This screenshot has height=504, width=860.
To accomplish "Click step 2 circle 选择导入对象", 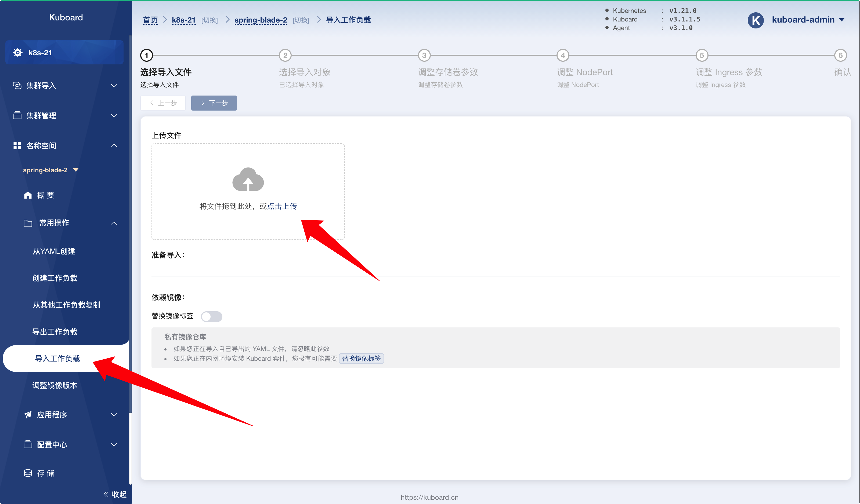I will click(285, 55).
